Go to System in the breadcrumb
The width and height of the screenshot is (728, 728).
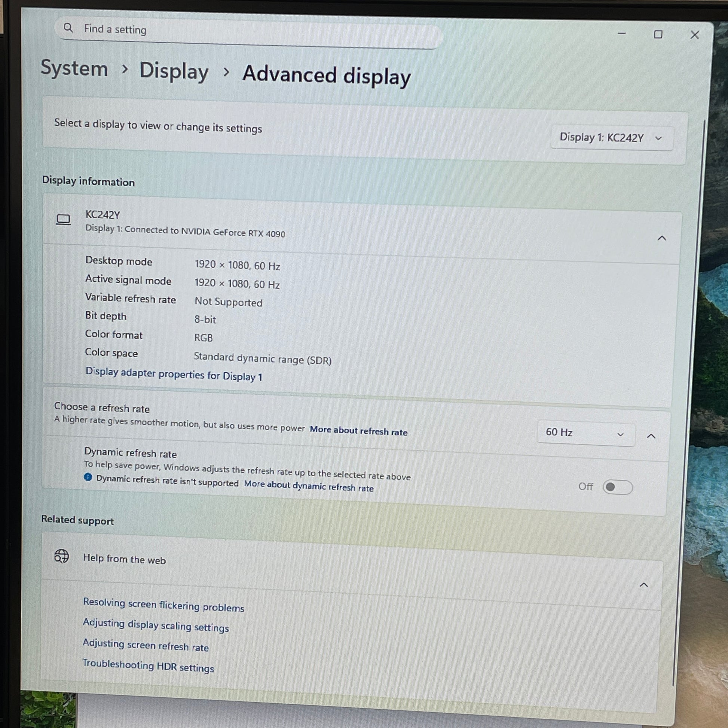[74, 68]
